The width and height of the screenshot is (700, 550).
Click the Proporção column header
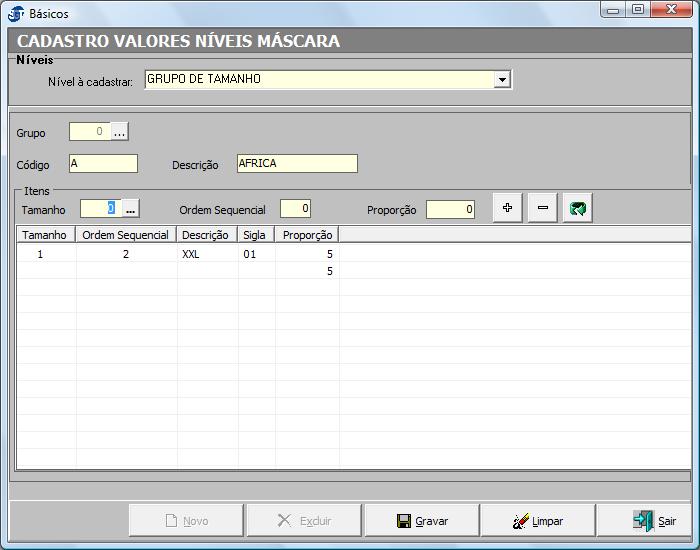point(307,235)
